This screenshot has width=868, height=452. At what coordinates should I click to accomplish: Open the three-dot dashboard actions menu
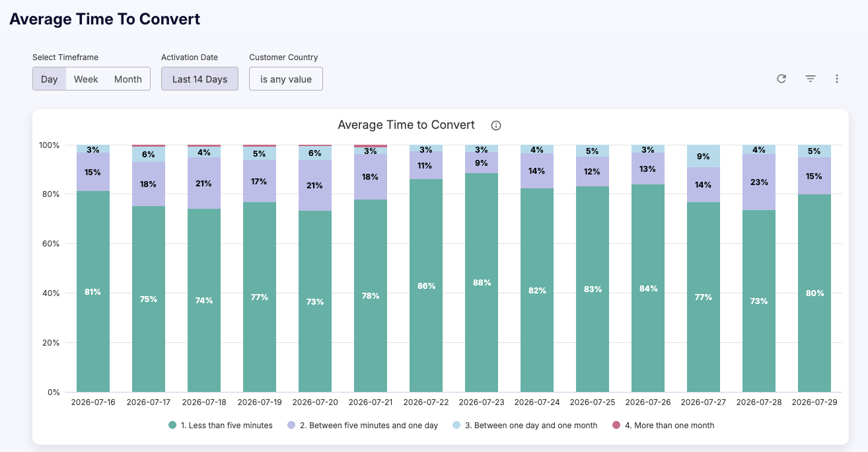(837, 79)
